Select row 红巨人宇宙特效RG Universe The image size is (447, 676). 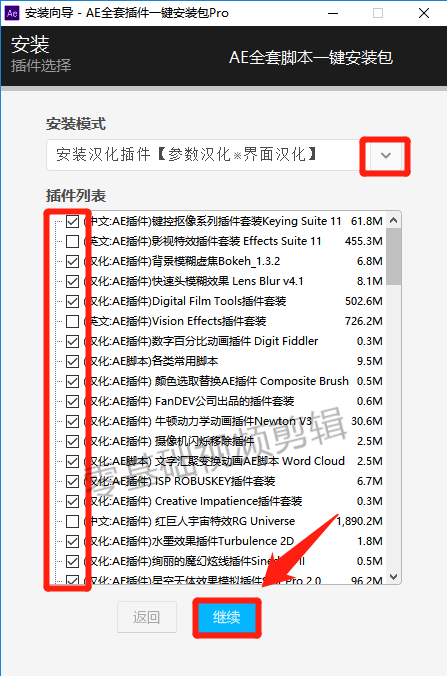pos(189,521)
